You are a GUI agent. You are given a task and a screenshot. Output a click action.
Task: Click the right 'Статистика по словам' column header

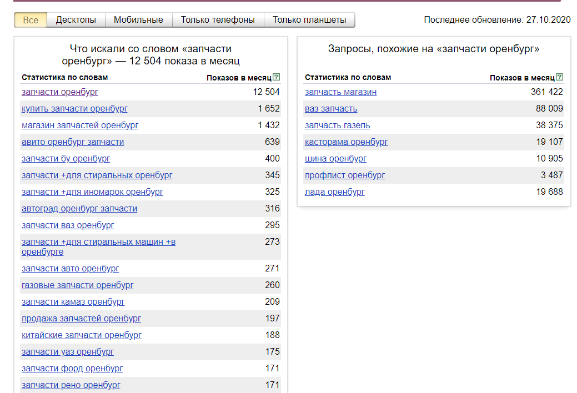click(348, 77)
